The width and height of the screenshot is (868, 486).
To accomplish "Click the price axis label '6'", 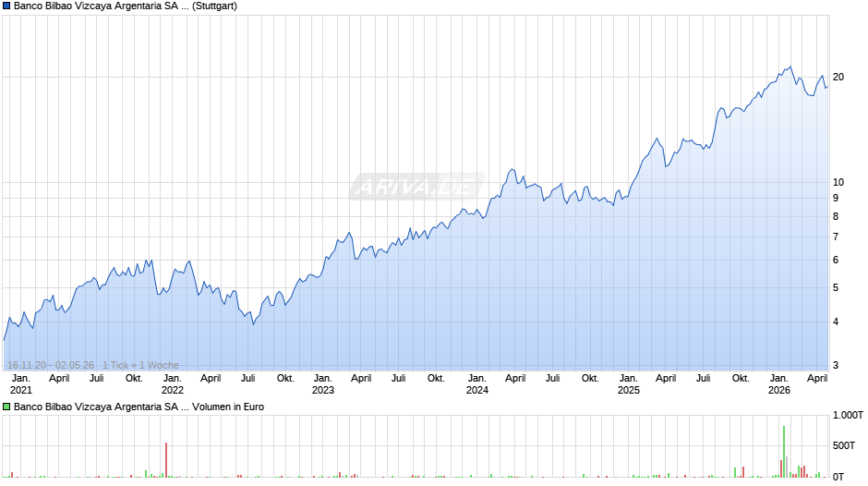I will tap(836, 260).
